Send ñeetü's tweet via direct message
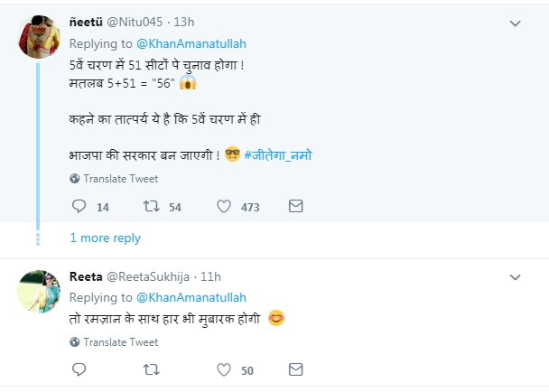 point(295,207)
